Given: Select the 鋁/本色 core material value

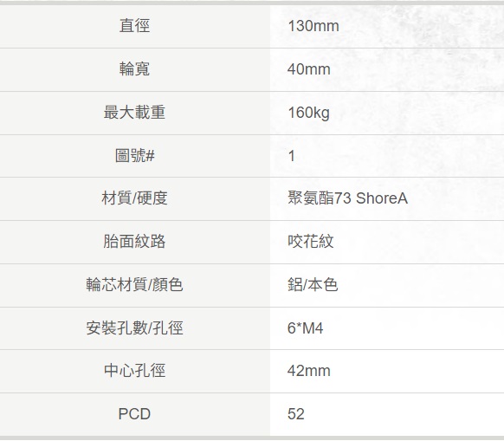Looking at the screenshot, I should click(x=313, y=285).
